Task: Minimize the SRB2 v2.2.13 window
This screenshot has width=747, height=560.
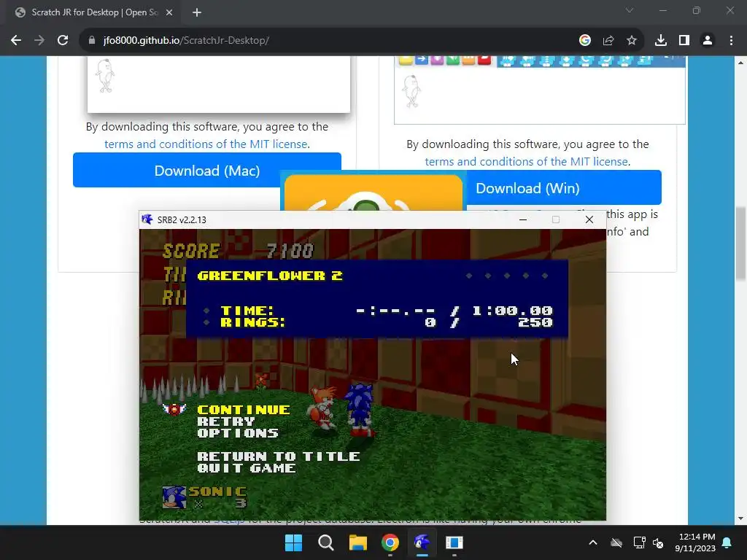Action: (x=522, y=219)
